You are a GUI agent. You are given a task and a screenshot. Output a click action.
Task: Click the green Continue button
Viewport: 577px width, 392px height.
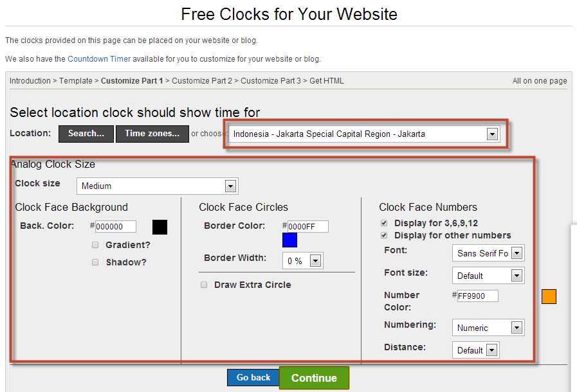point(315,378)
